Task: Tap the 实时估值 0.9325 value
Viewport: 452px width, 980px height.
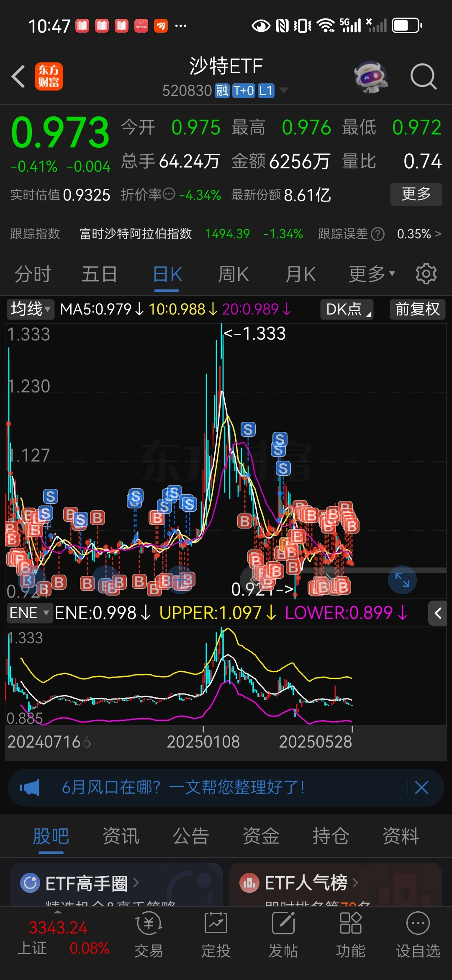Action: pos(87,195)
